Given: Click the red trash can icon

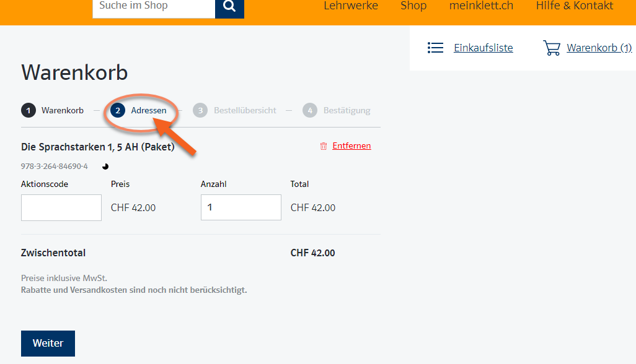Looking at the screenshot, I should [x=324, y=146].
